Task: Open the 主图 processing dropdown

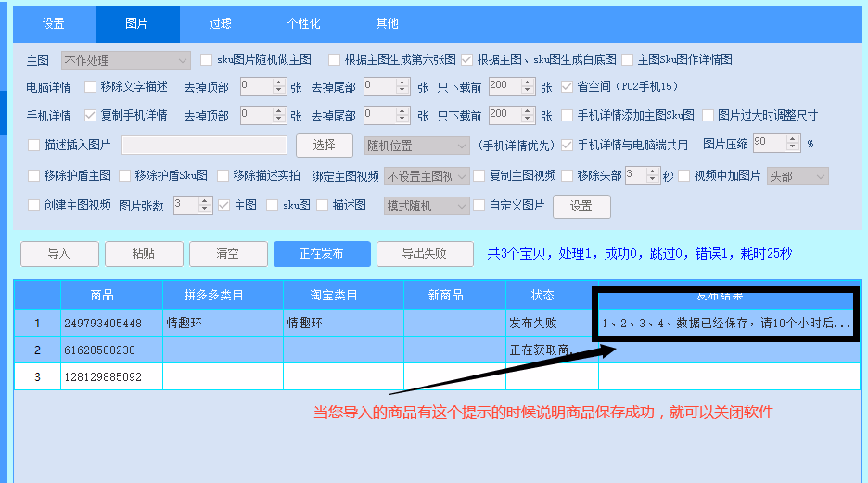Action: [x=126, y=59]
